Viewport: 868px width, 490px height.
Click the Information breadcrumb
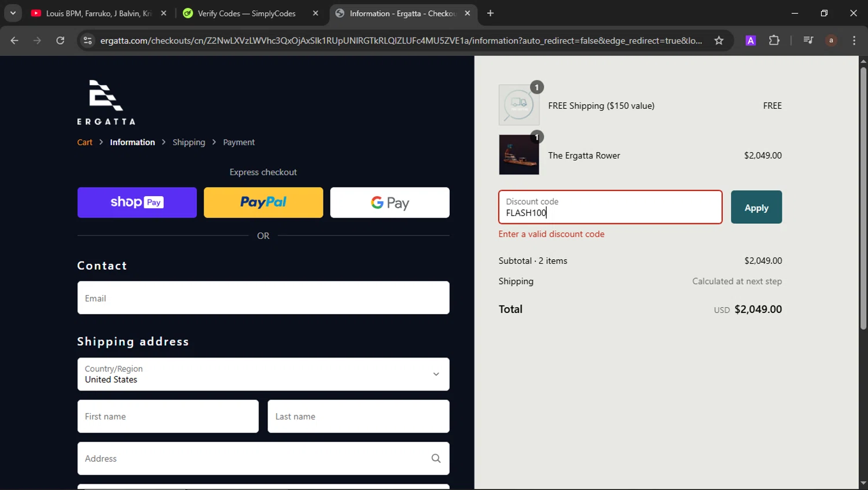(133, 142)
